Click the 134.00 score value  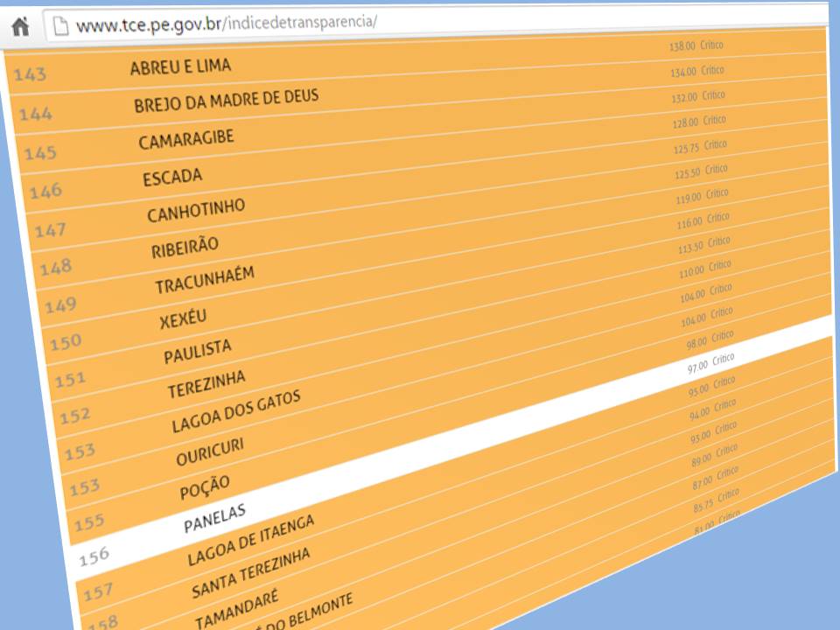click(683, 71)
